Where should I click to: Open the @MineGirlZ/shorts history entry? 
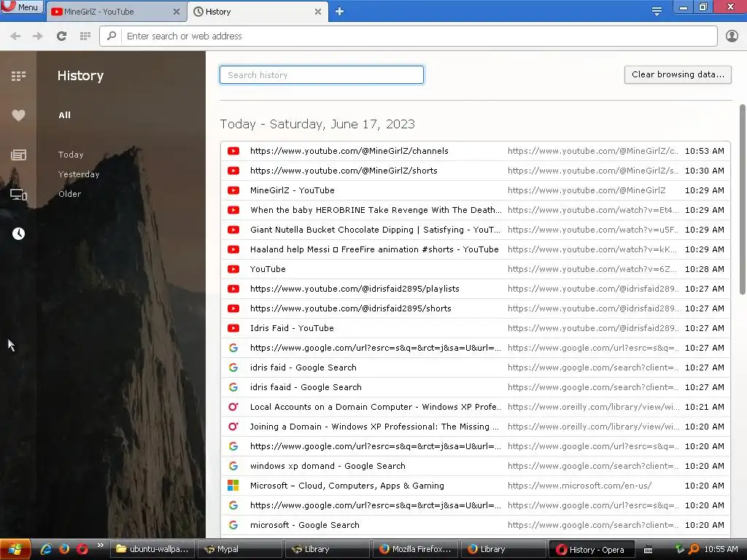pyautogui.click(x=476, y=171)
